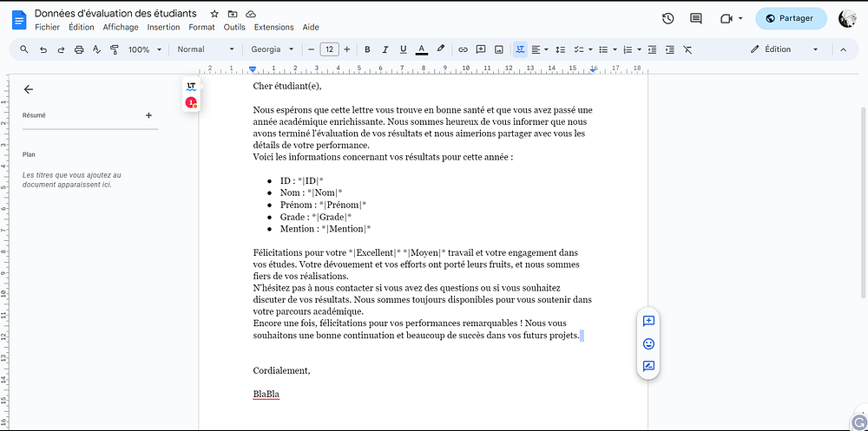Expand bulleted list options arrow
This screenshot has width=868, height=431.
615,49
